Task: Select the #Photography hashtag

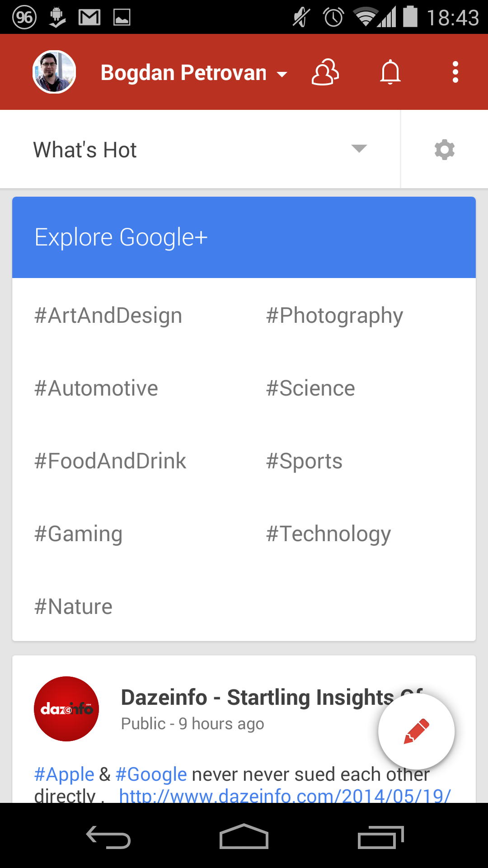Action: coord(334,316)
